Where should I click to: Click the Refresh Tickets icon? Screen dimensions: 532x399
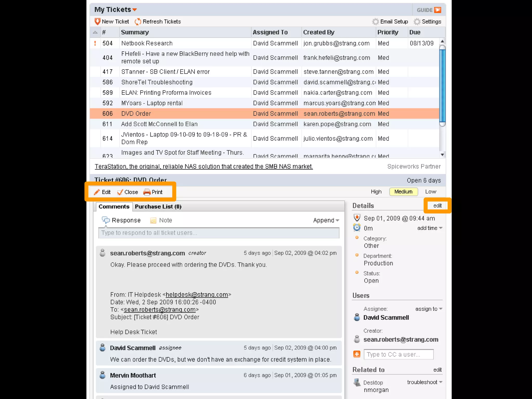tap(138, 21)
